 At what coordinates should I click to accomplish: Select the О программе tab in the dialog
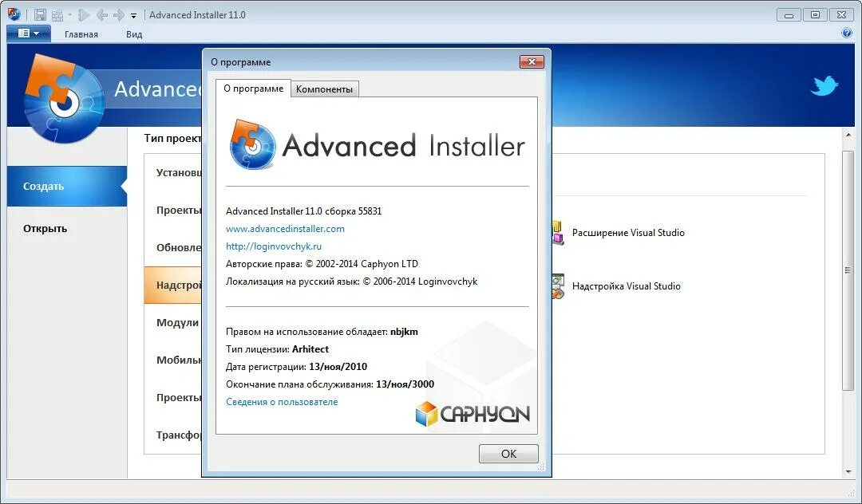254,89
